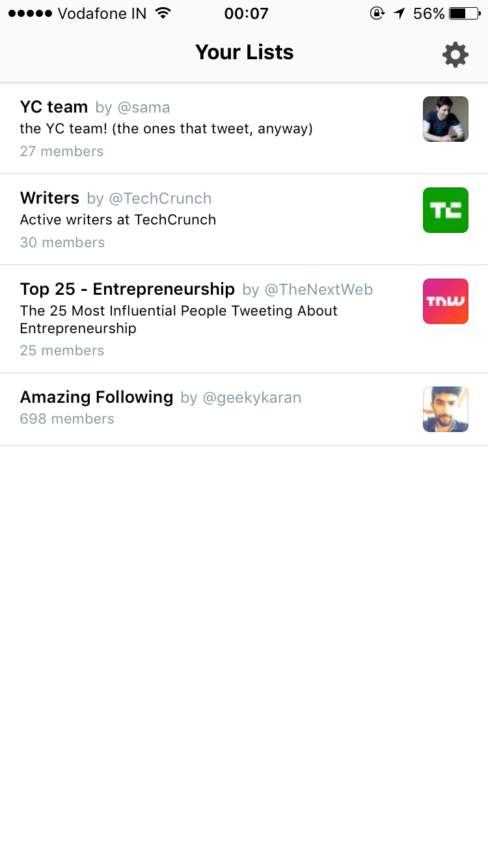Viewport: 488px width, 868px height.
Task: Tap The Next Web TNW logo avatar
Action: click(x=446, y=301)
